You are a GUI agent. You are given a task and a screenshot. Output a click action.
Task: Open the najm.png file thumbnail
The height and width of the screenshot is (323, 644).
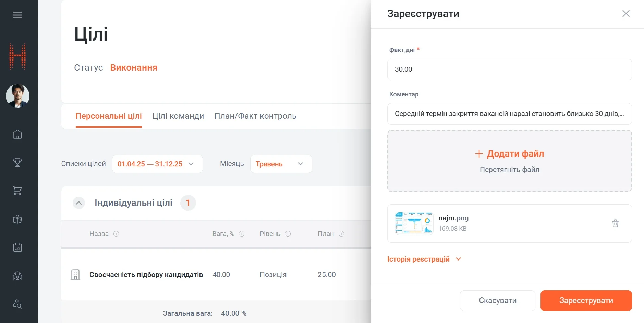414,223
